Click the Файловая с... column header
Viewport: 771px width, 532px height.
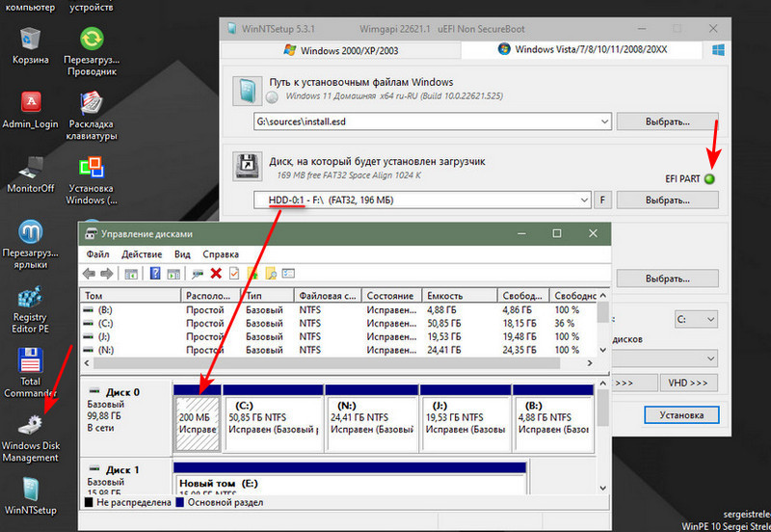click(x=328, y=296)
